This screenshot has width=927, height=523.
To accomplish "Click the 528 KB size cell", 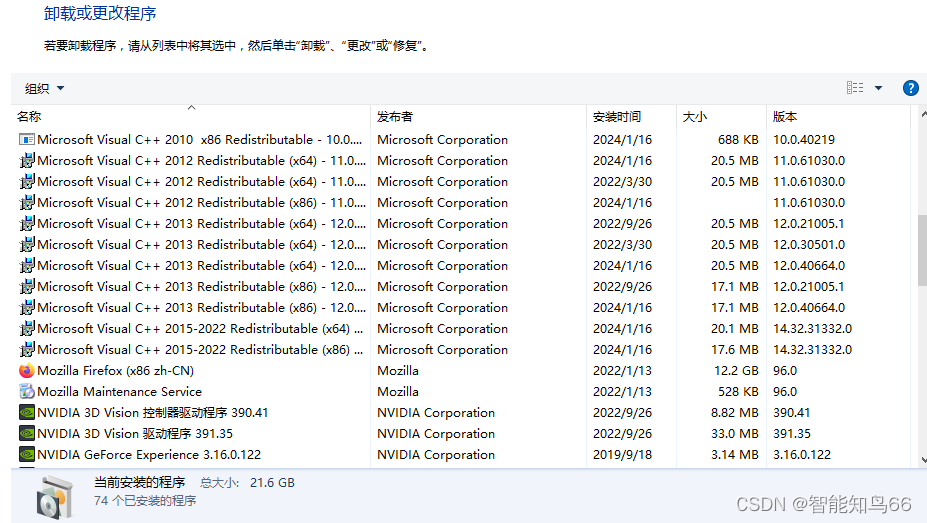I will click(x=738, y=391).
